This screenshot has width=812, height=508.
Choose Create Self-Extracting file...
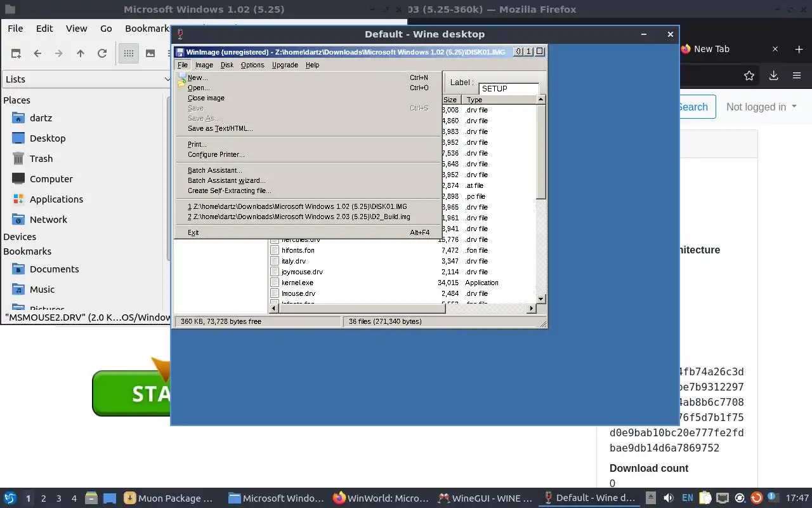click(x=308, y=190)
